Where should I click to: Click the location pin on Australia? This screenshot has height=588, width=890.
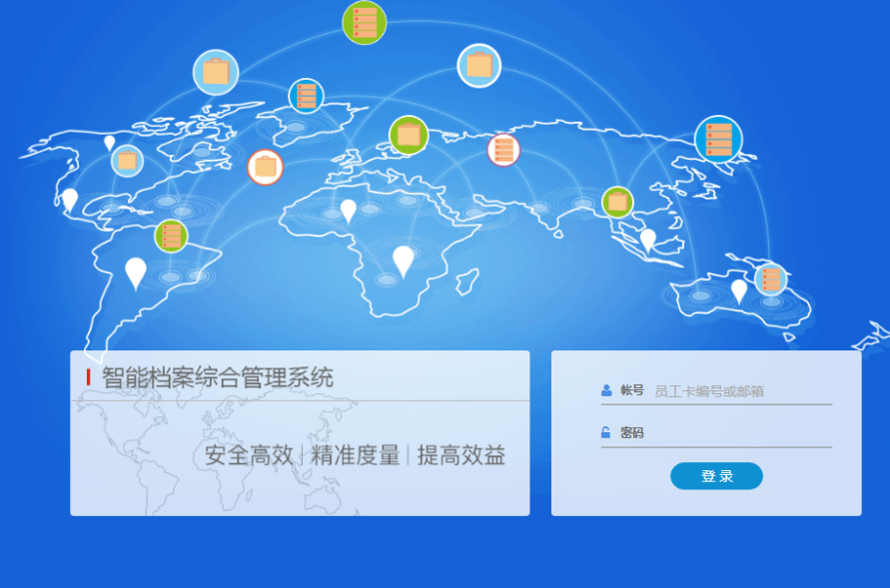click(x=738, y=290)
